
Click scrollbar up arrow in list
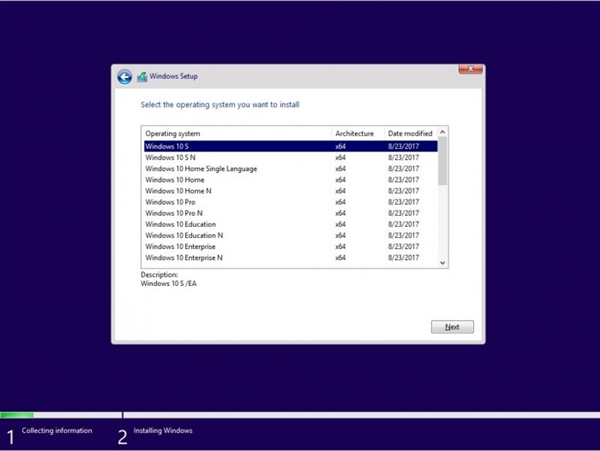[444, 132]
